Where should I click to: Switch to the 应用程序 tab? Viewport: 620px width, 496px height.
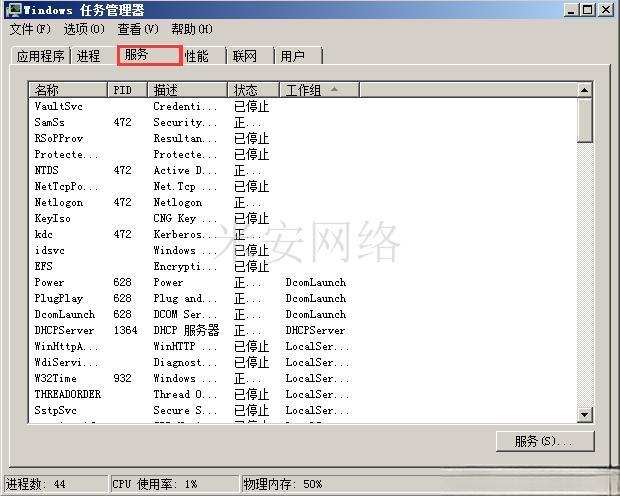40,56
